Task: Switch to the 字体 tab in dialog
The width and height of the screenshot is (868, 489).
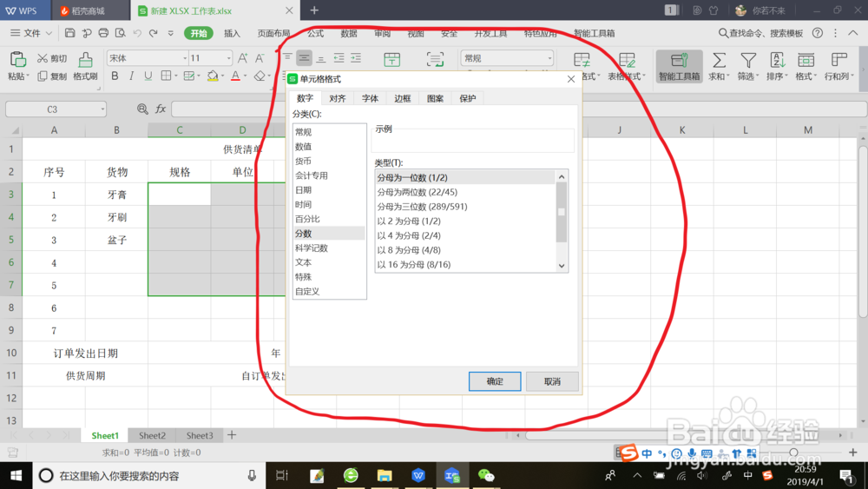Action: point(370,98)
